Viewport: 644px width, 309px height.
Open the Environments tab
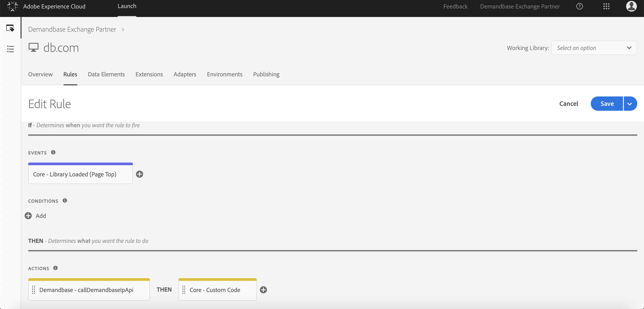pos(225,74)
